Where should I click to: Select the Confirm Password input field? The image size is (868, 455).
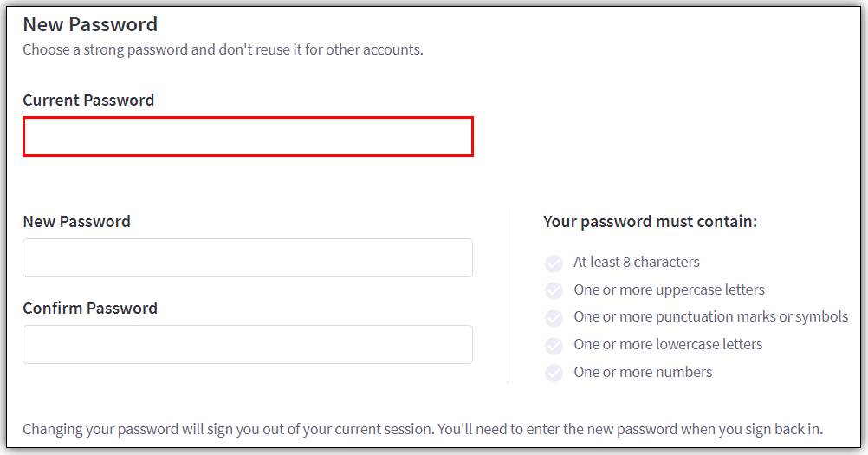coord(248,345)
